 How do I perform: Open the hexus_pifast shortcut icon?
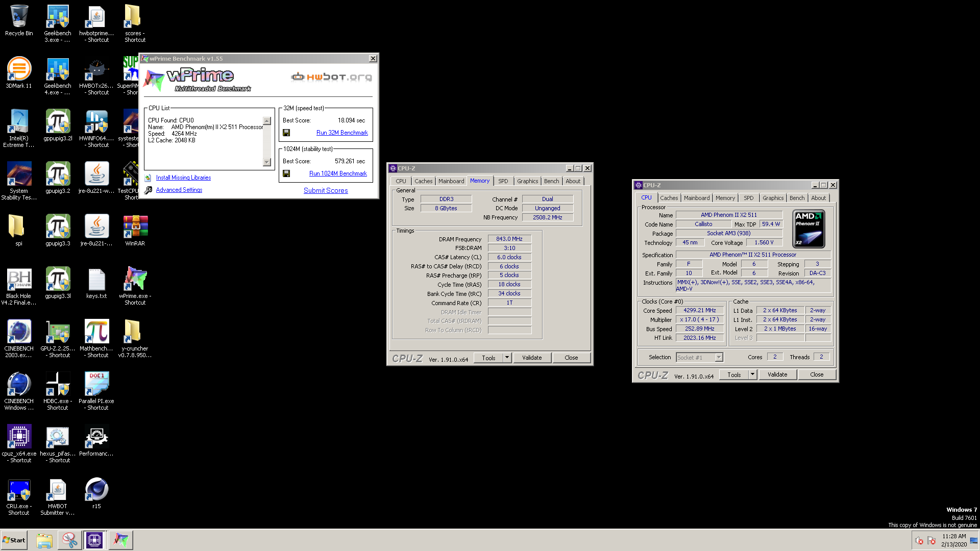coord(58,444)
